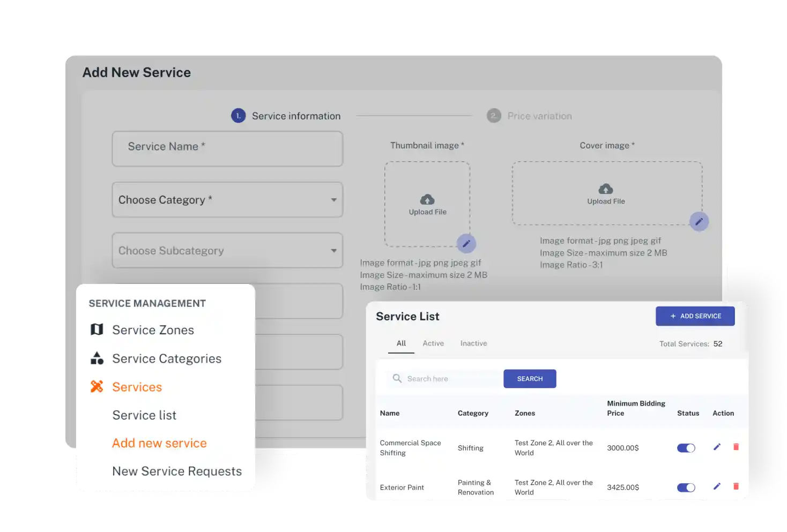Viewport: 787px width, 532px height.
Task: Click the cover image edit pencil
Action: tap(699, 221)
